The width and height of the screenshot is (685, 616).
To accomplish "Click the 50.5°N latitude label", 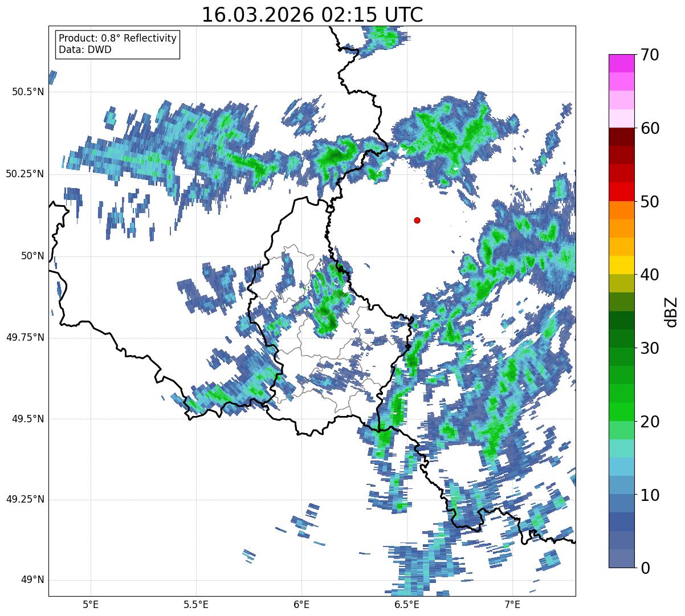I will (28, 92).
